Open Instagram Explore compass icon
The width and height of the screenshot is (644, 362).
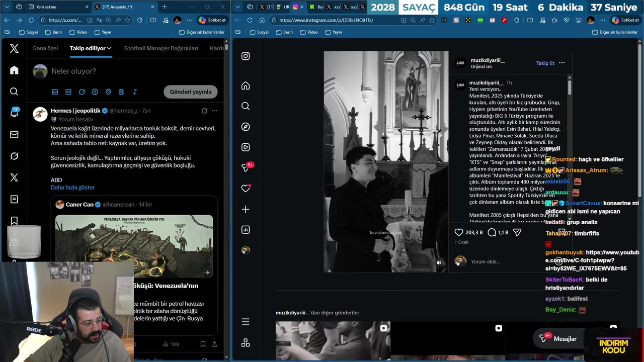[246, 127]
